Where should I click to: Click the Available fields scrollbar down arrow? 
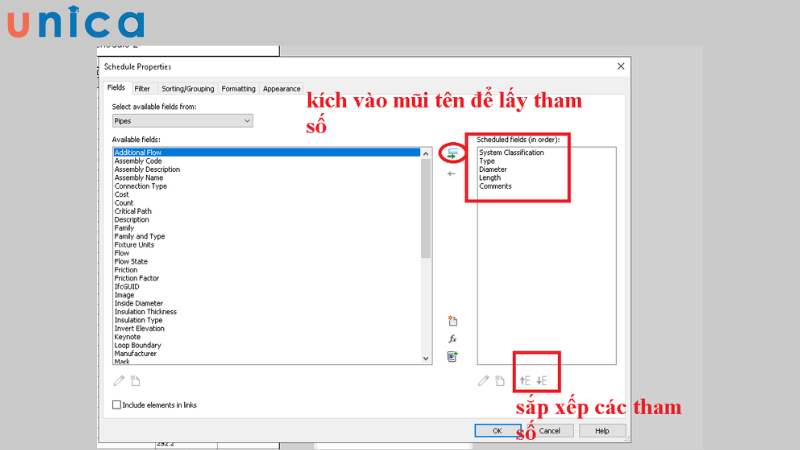(426, 358)
